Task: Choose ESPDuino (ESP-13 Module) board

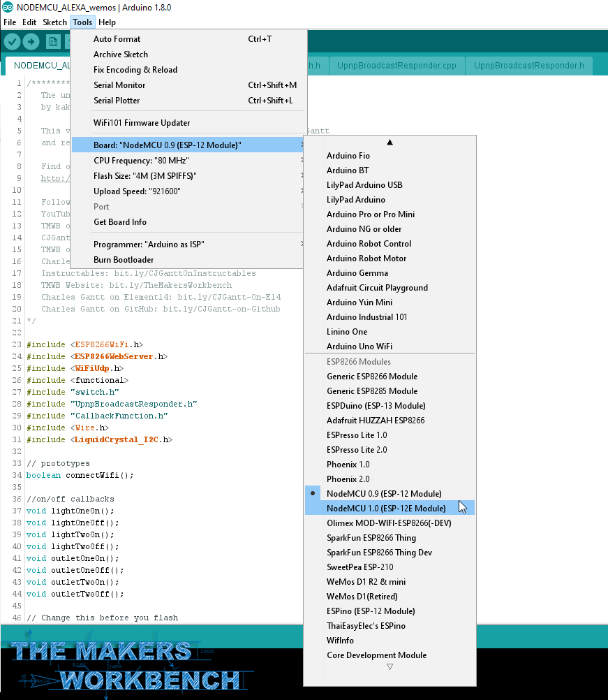Action: point(390,405)
